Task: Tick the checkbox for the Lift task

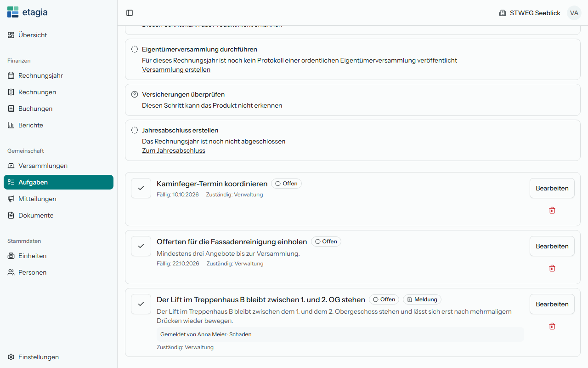Action: click(141, 304)
